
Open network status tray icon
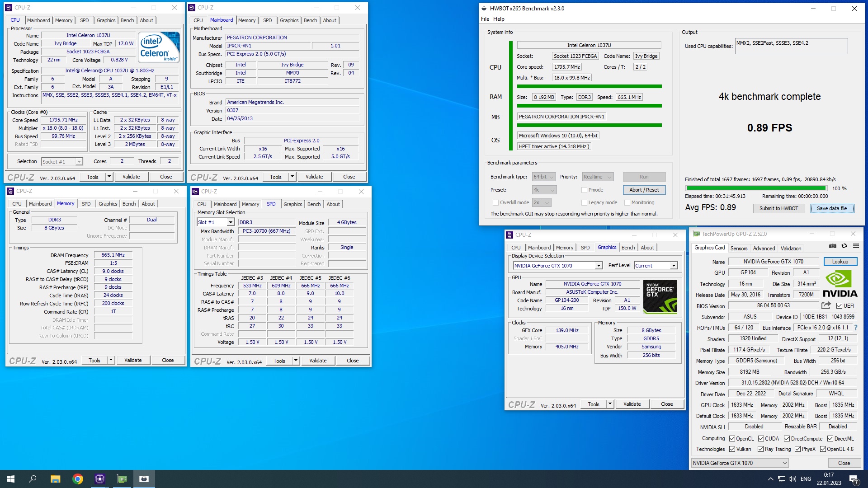click(x=781, y=479)
